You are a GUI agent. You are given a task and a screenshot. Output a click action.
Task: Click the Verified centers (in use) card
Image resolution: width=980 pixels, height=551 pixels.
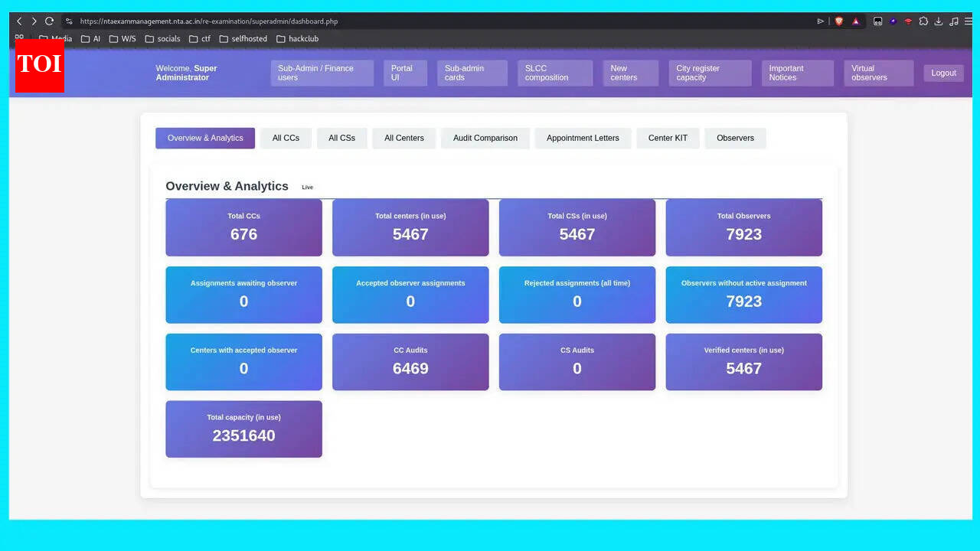click(743, 362)
